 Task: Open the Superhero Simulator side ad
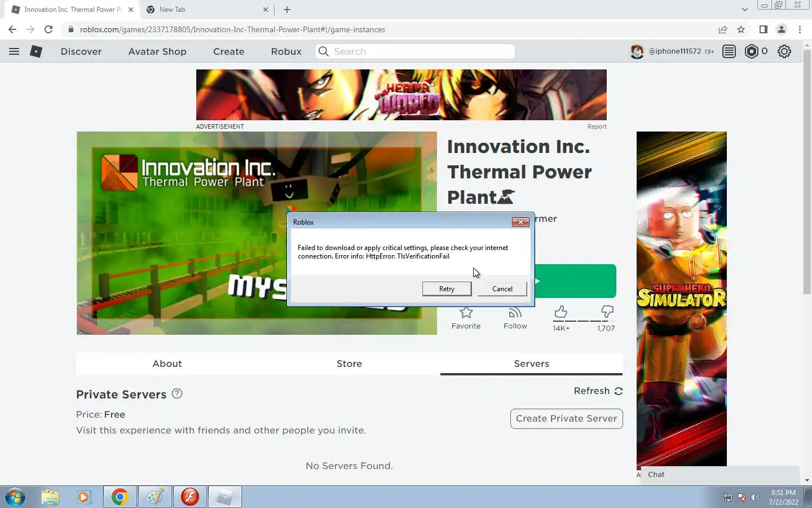(x=681, y=299)
